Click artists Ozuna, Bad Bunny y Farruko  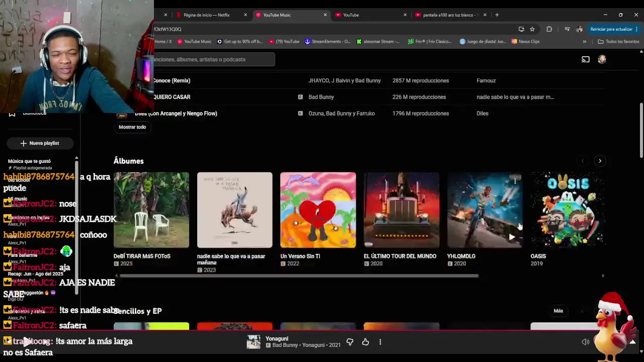pos(342,114)
